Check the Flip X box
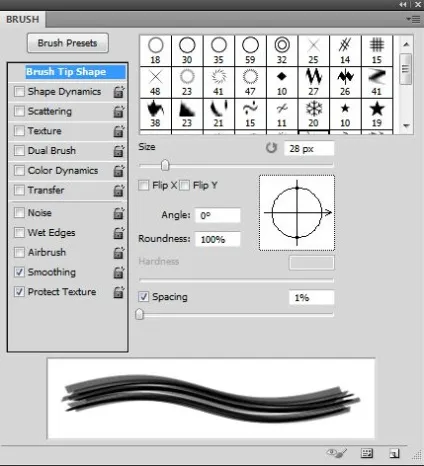The image size is (424, 466). [x=144, y=185]
